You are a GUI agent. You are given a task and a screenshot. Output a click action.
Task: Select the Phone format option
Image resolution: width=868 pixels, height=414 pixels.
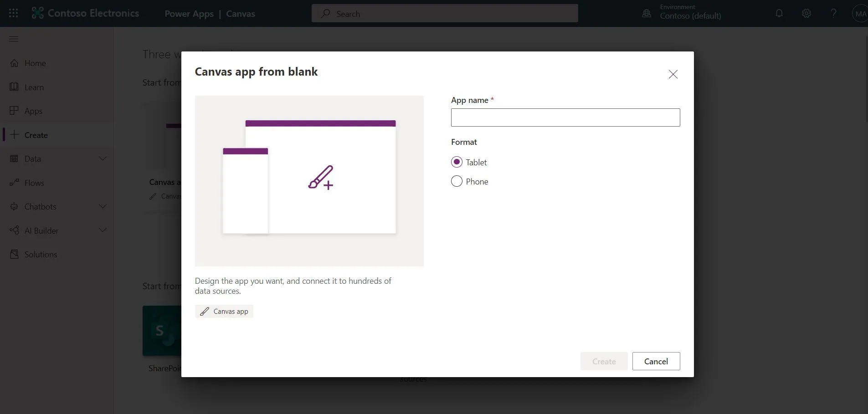point(456,181)
